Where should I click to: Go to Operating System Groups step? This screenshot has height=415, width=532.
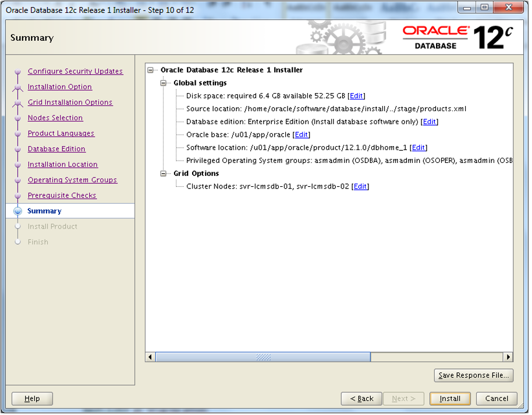[72, 180]
